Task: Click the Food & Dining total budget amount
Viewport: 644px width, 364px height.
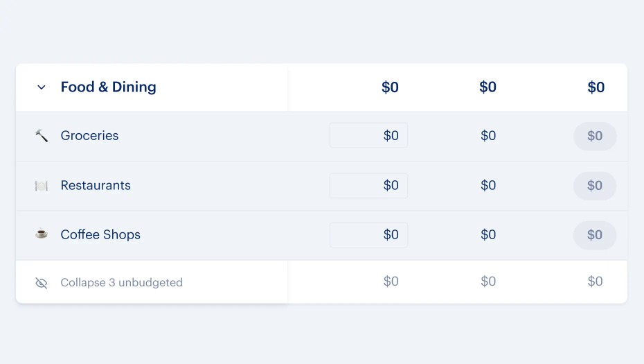Action: [x=390, y=87]
